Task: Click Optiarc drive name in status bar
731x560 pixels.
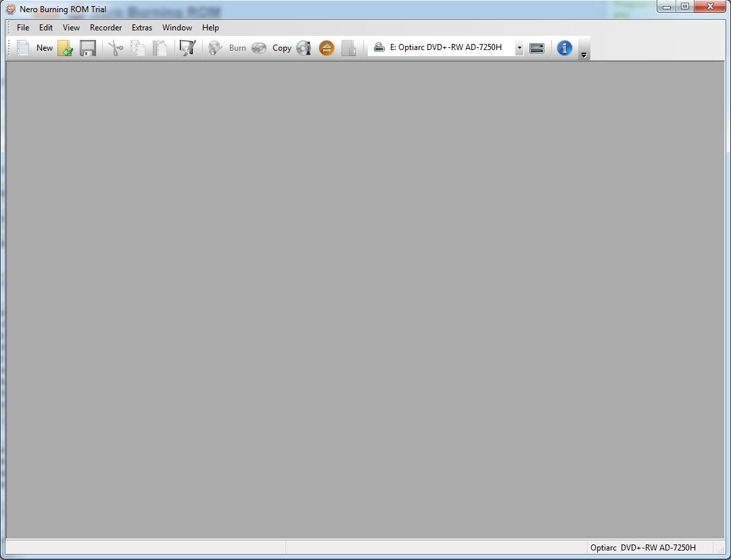Action: (644, 548)
